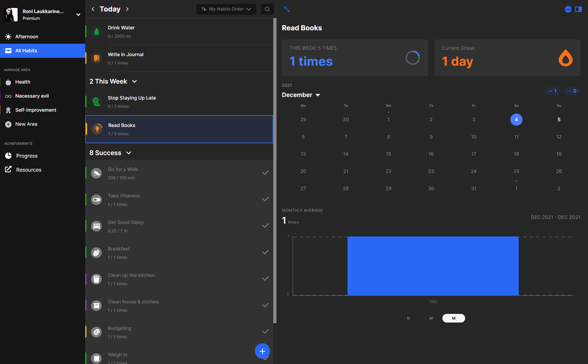
Task: Click the habits list scrollbar
Action: coord(275,171)
